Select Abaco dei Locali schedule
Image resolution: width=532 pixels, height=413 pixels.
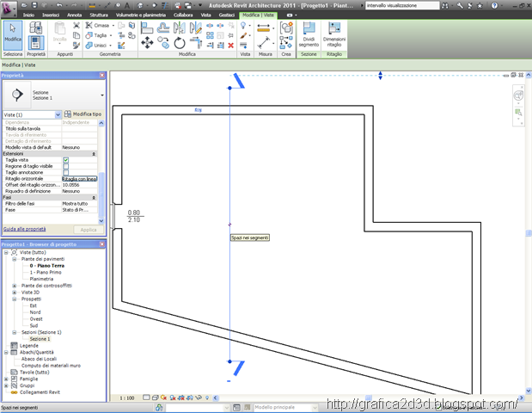tap(39, 359)
